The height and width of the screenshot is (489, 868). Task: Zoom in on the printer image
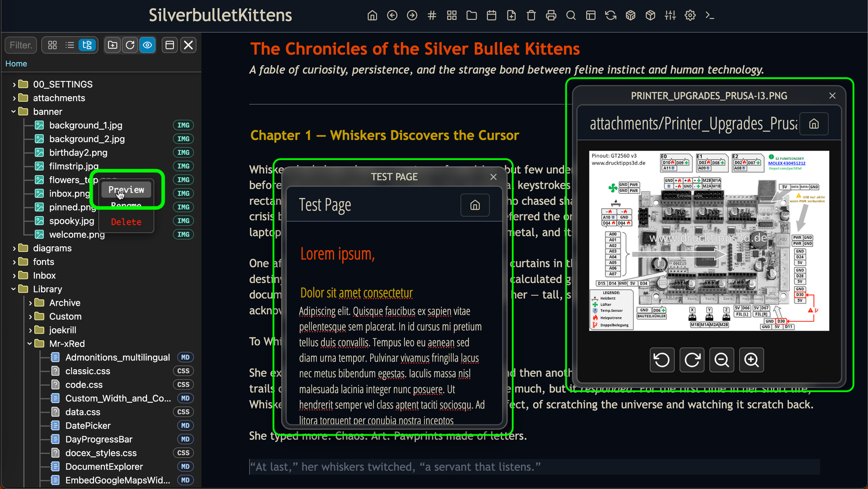[751, 360]
